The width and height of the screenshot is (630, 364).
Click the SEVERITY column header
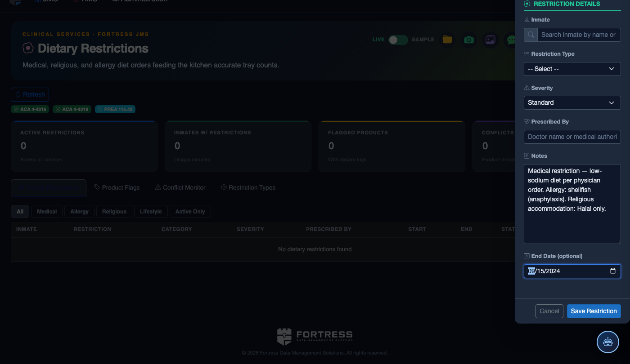pyautogui.click(x=250, y=229)
